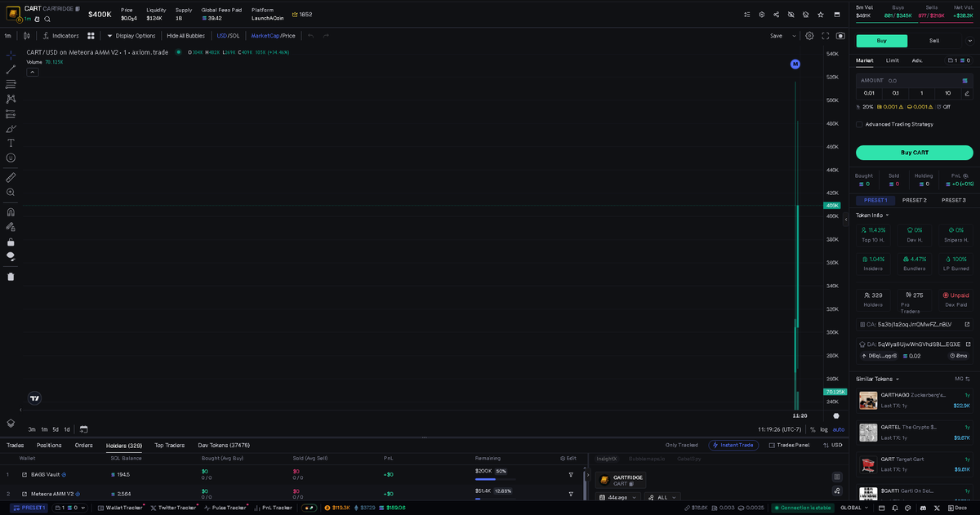Set the amount to 0.1
Image resolution: width=980 pixels, height=515 pixels.
tap(895, 93)
